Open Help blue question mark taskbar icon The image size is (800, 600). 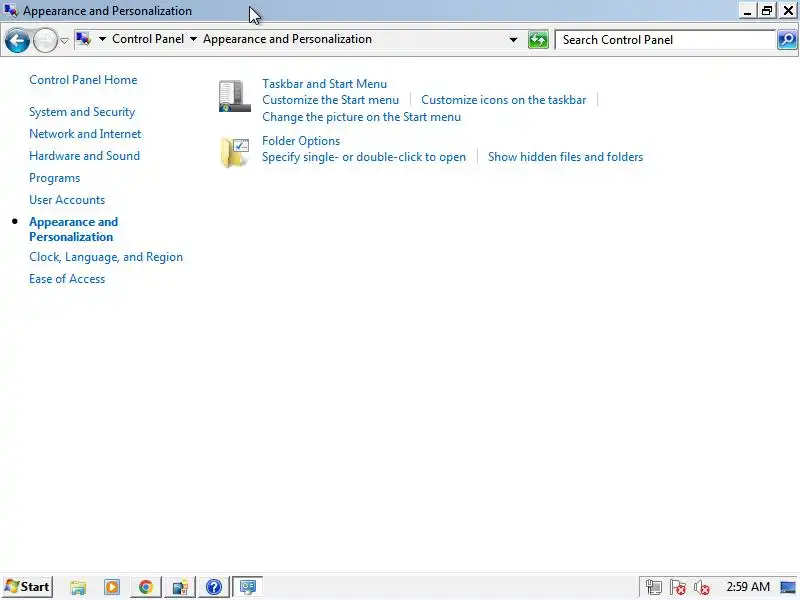tap(214, 587)
